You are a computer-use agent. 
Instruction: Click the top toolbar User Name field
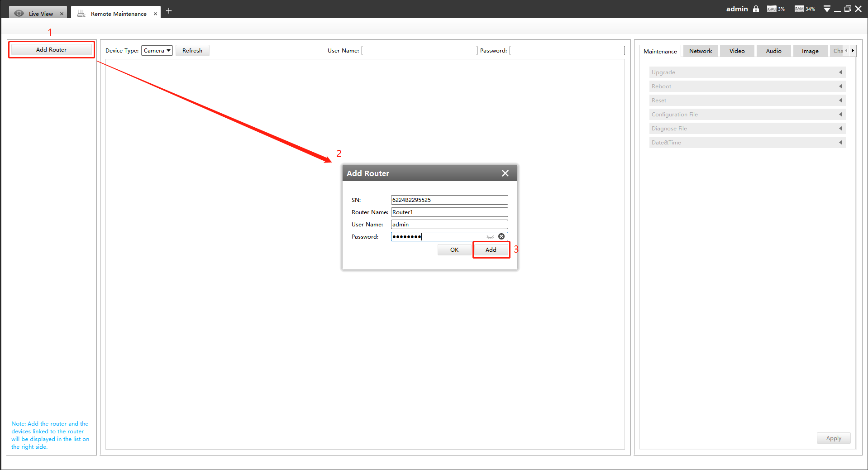click(x=419, y=50)
